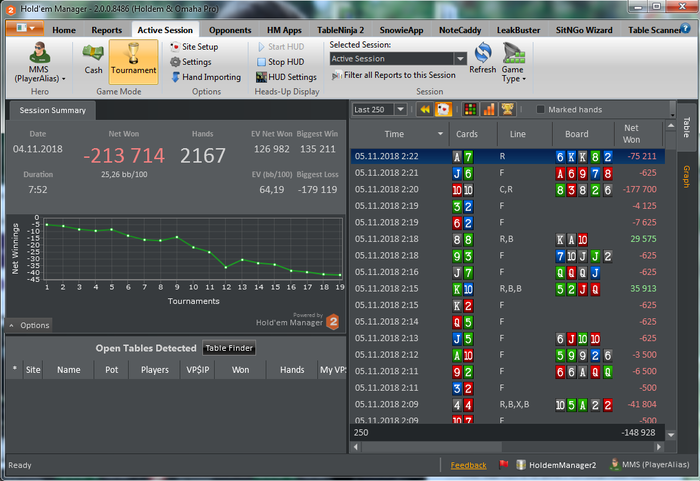Open Site Setup options
The image size is (700, 481).
pyautogui.click(x=195, y=46)
